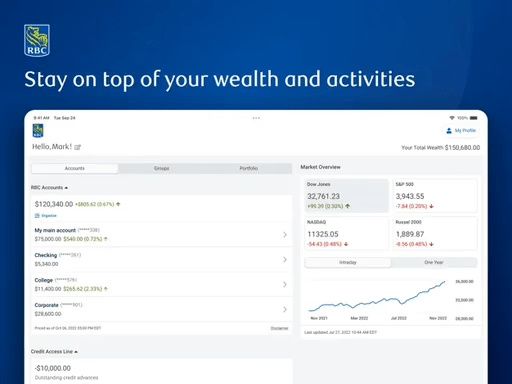Switch the chart to Intraday
The height and width of the screenshot is (384, 512).
pos(348,263)
